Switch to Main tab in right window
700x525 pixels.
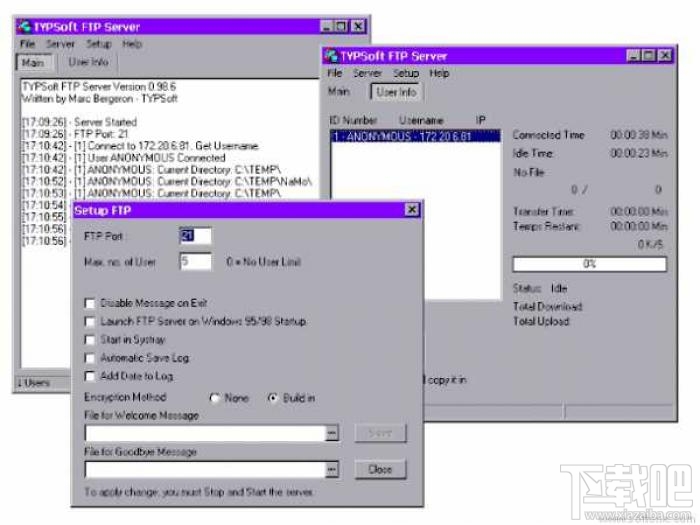click(339, 92)
